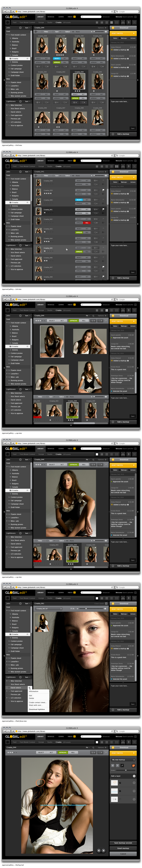Screen dimensions: 142x868
Task: In Grid view window, click Add a markup icon
Action: [113, 134]
